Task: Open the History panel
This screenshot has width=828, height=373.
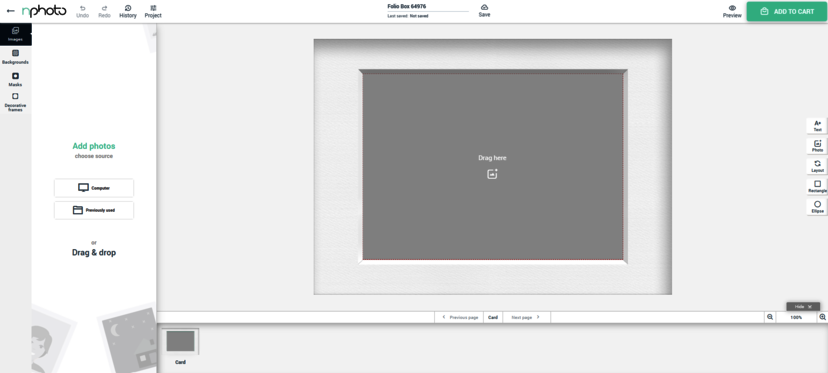Action: [128, 12]
